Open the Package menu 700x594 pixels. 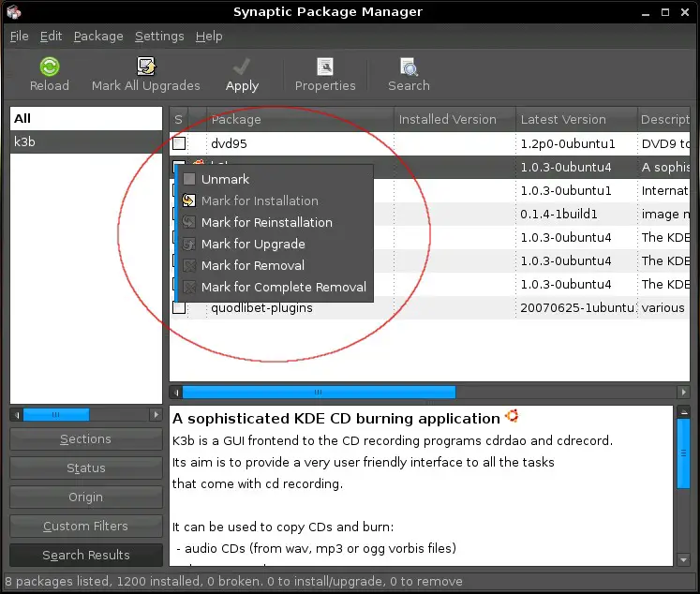coord(98,37)
